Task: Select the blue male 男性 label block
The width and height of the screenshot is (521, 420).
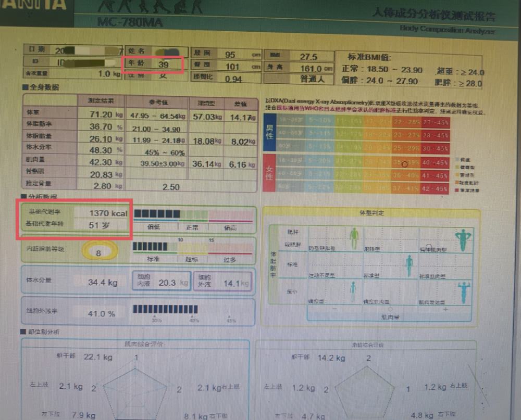Action: [x=270, y=132]
